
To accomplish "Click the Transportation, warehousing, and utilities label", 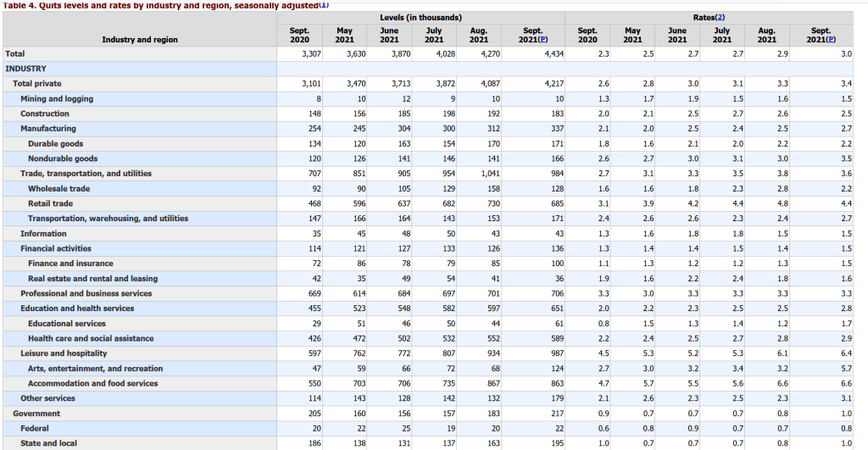I will pos(108,218).
